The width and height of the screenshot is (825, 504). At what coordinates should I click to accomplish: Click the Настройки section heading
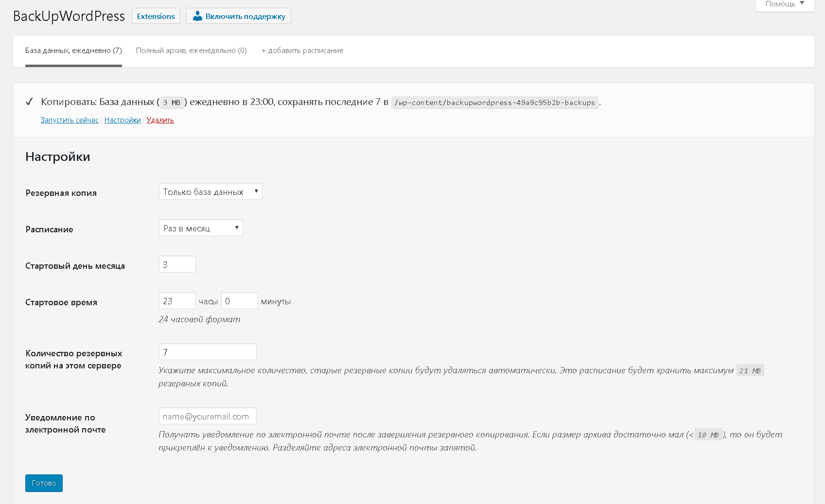[58, 156]
